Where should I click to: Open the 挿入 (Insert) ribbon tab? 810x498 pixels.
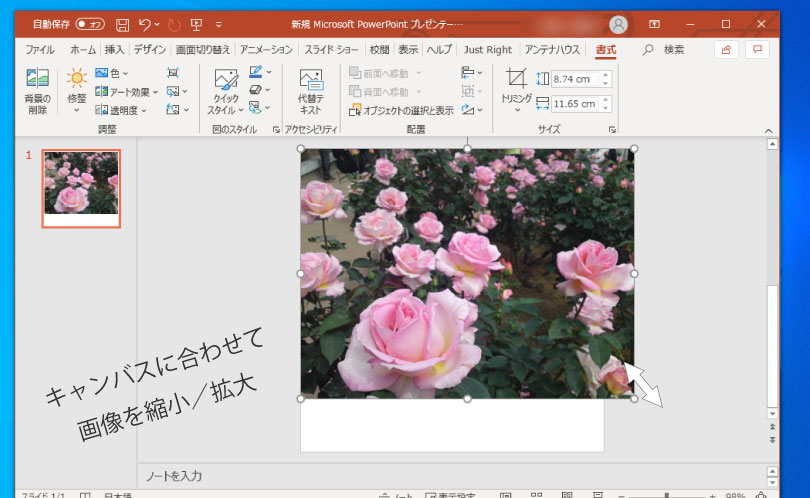pyautogui.click(x=115, y=49)
